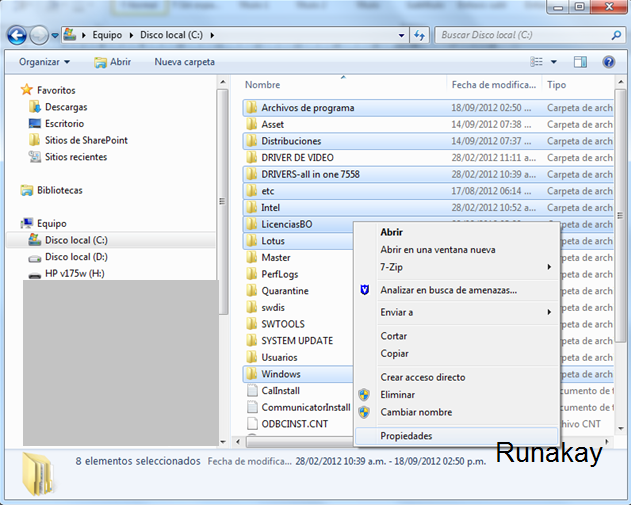
Task: Open the help question mark icon
Action: tap(608, 62)
